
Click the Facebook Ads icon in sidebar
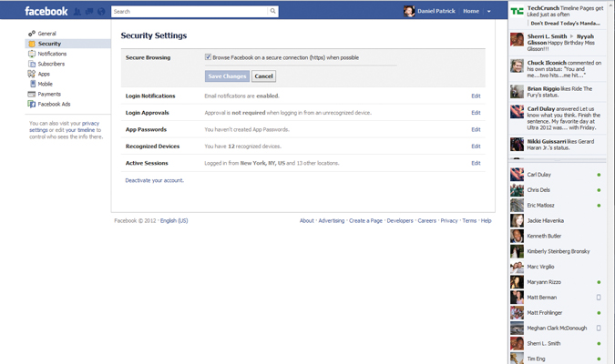[32, 104]
